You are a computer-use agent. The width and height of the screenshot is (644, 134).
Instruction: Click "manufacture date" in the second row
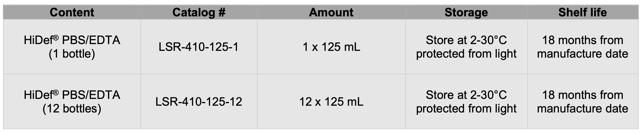pyautogui.click(x=583, y=108)
